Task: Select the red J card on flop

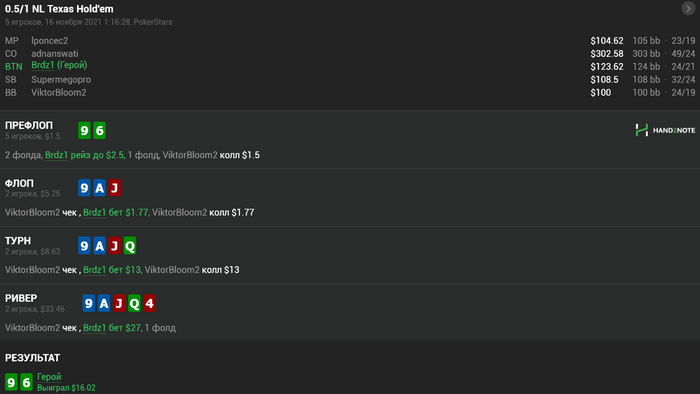Action: tap(115, 188)
